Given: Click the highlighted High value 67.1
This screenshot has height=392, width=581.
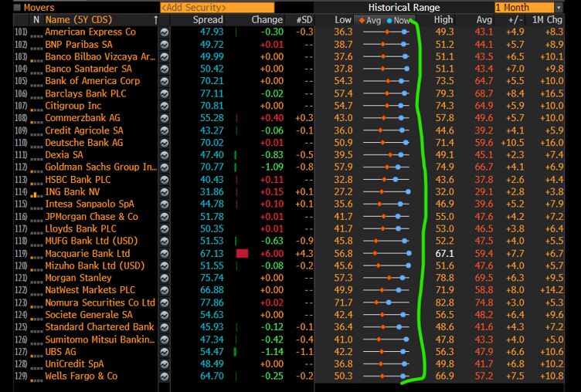Looking at the screenshot, I should pyautogui.click(x=444, y=254).
